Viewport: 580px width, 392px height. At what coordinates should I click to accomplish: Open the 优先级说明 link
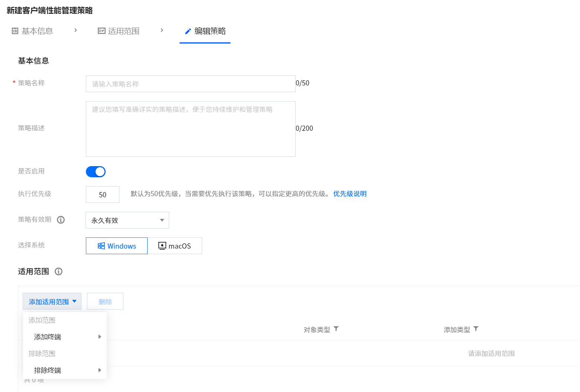[x=350, y=194]
